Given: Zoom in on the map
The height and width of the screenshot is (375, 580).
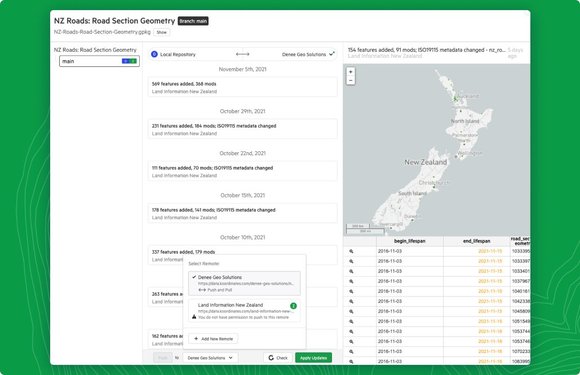Looking at the screenshot, I should [x=351, y=72].
